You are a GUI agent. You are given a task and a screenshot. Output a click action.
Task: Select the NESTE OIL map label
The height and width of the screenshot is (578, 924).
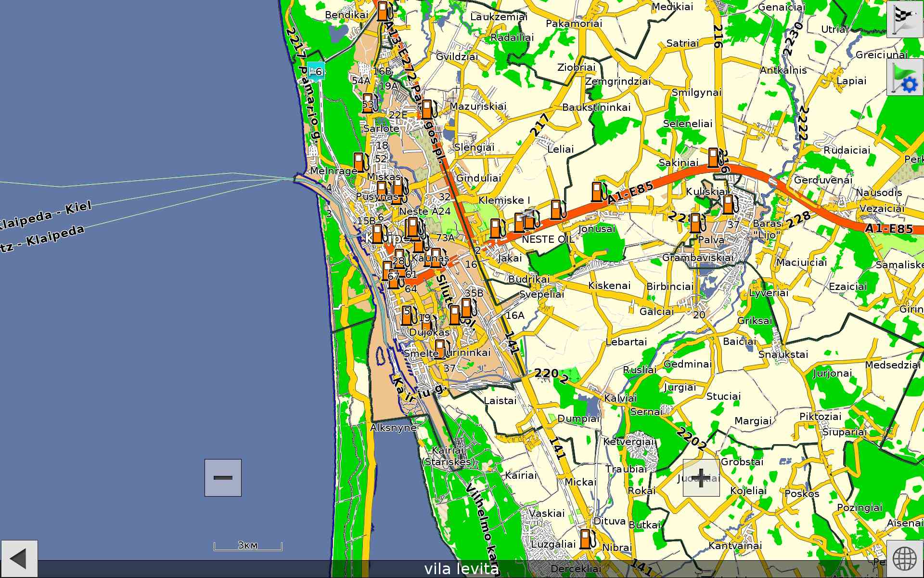coord(548,239)
